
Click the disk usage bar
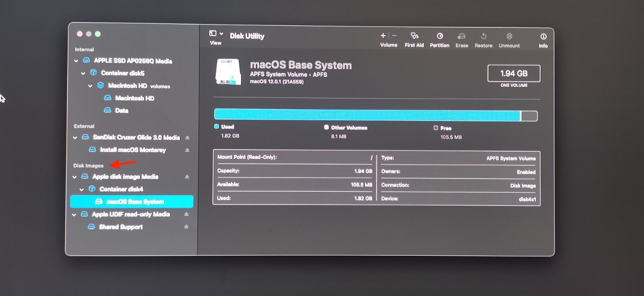coord(376,115)
